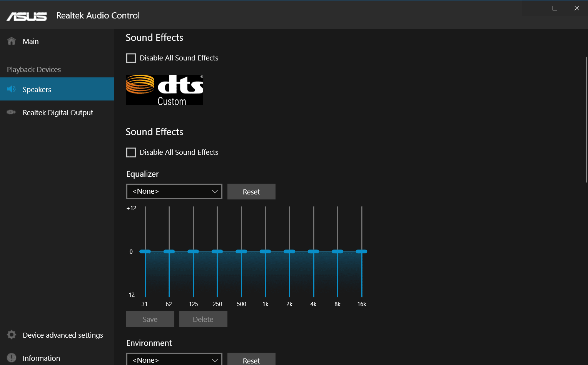Click the 125 Hz equalizer slider handle

pyautogui.click(x=193, y=251)
